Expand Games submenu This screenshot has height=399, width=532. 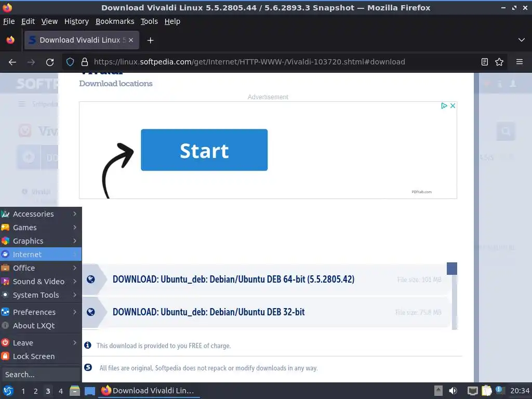[41, 228]
